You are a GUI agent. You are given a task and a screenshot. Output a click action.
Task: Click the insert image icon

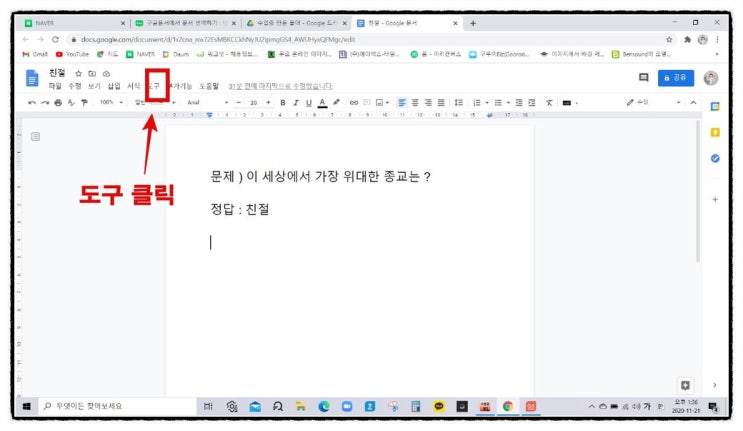[379, 102]
